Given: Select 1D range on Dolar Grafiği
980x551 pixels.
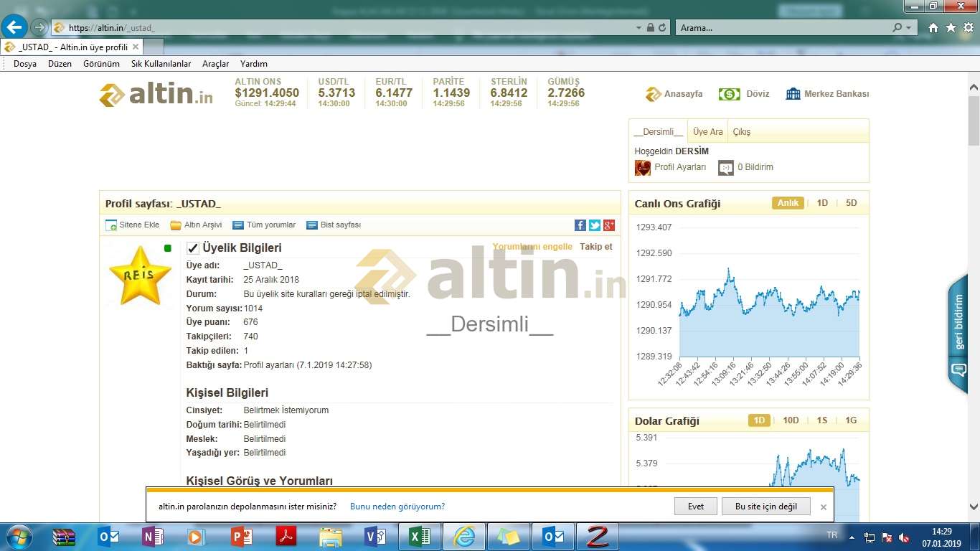Looking at the screenshot, I should 759,420.
